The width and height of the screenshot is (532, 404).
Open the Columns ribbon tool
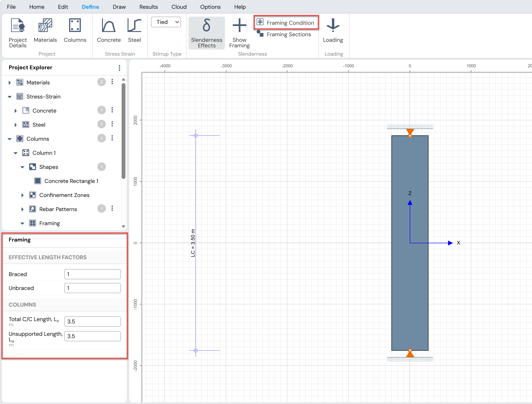75,30
